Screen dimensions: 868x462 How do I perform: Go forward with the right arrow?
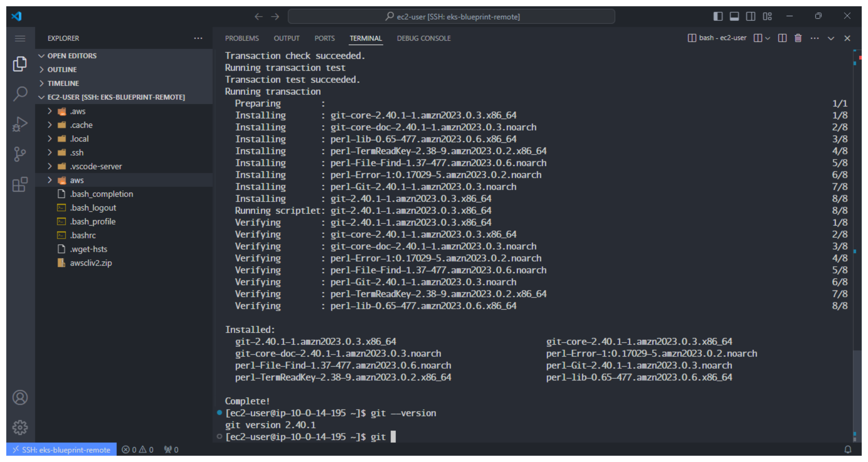point(275,16)
